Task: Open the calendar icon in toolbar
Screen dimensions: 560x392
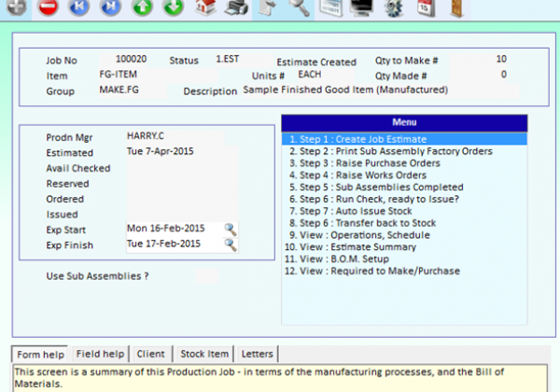Action: (x=426, y=7)
